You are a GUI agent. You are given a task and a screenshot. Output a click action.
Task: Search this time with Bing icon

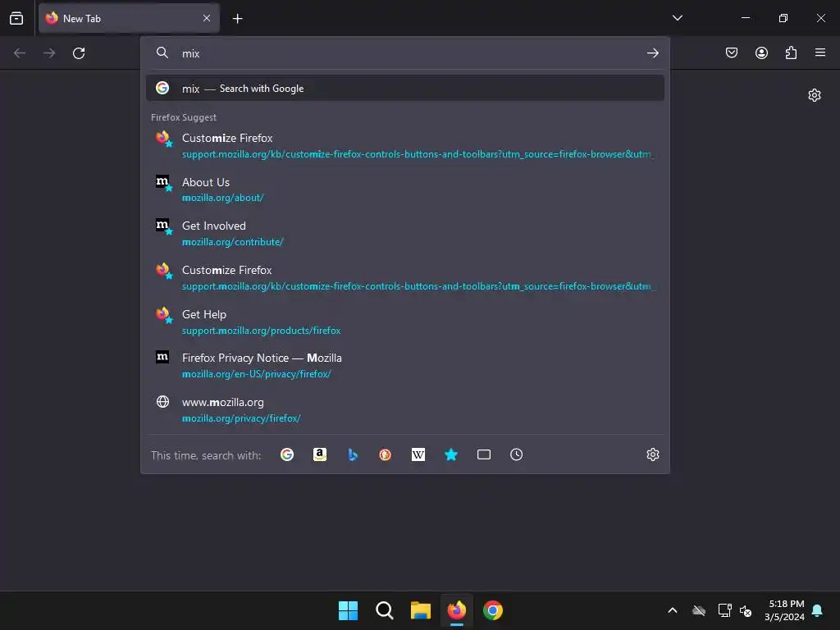click(353, 454)
